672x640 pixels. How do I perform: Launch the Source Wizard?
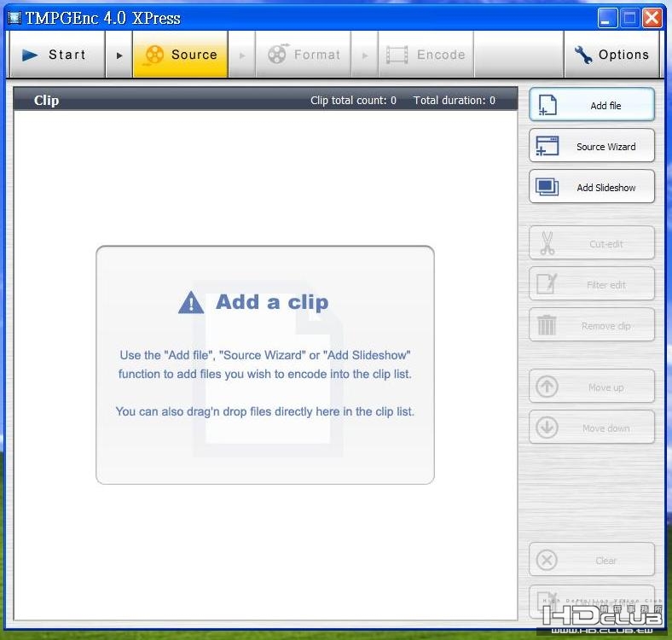coord(592,146)
